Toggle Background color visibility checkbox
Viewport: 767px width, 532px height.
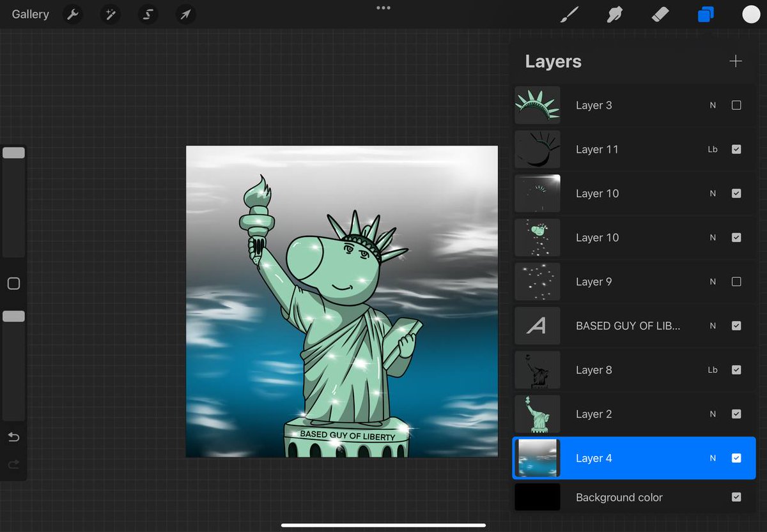[x=736, y=497]
